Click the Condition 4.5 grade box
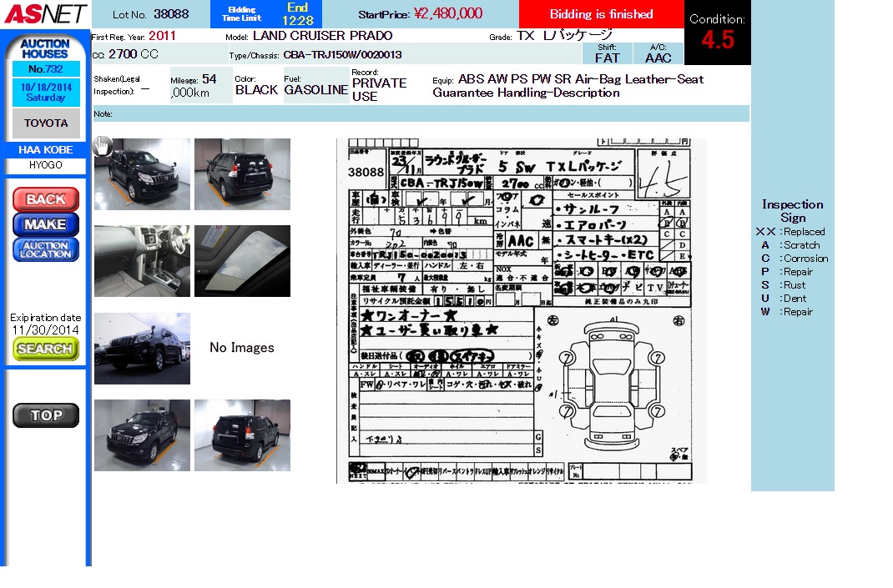Screen dimensions: 893x588 click(717, 33)
